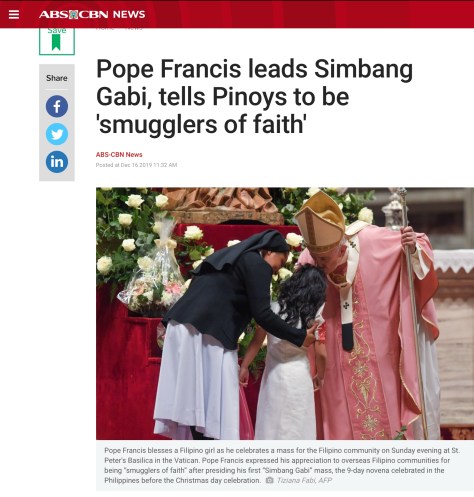The image size is (474, 497).
Task: Share the article on Twitter
Action: click(x=57, y=134)
